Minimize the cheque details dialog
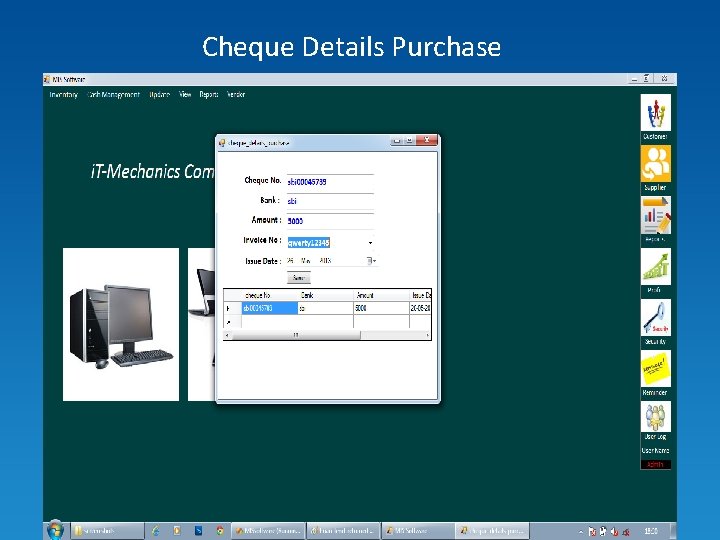This screenshot has height=540, width=720. pyautogui.click(x=397, y=141)
